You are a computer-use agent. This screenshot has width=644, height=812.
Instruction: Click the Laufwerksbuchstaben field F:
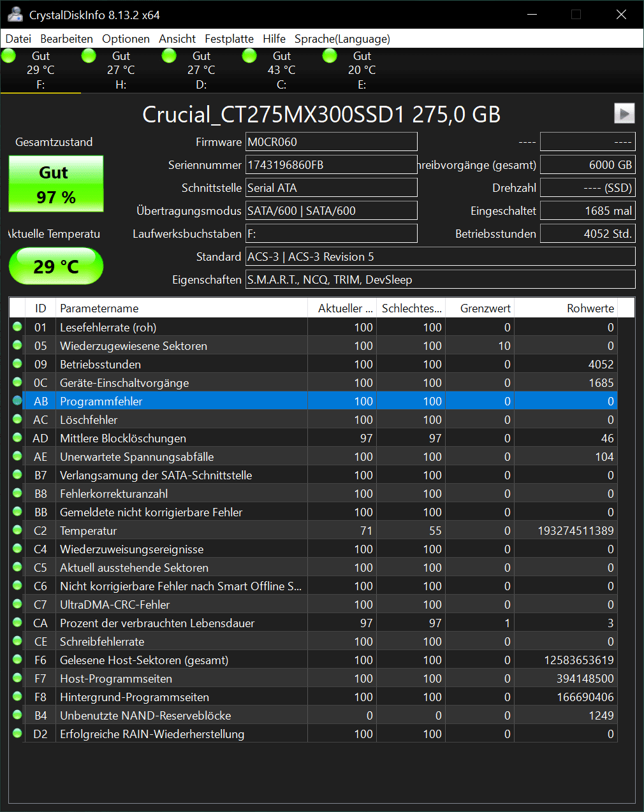point(332,233)
